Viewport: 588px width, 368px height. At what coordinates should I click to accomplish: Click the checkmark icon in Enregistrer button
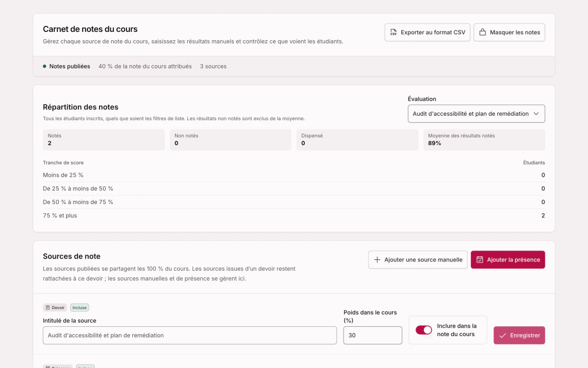[x=503, y=336]
